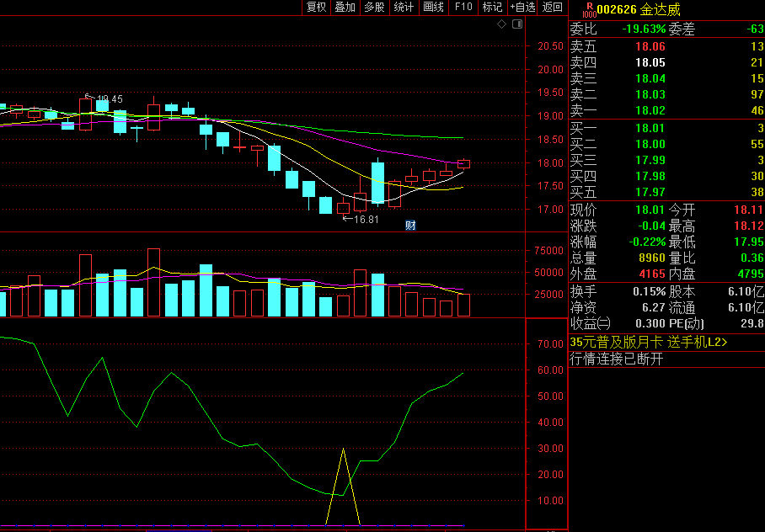Click 量比 value 0.36
The width and height of the screenshot is (765, 532).
coord(752,258)
